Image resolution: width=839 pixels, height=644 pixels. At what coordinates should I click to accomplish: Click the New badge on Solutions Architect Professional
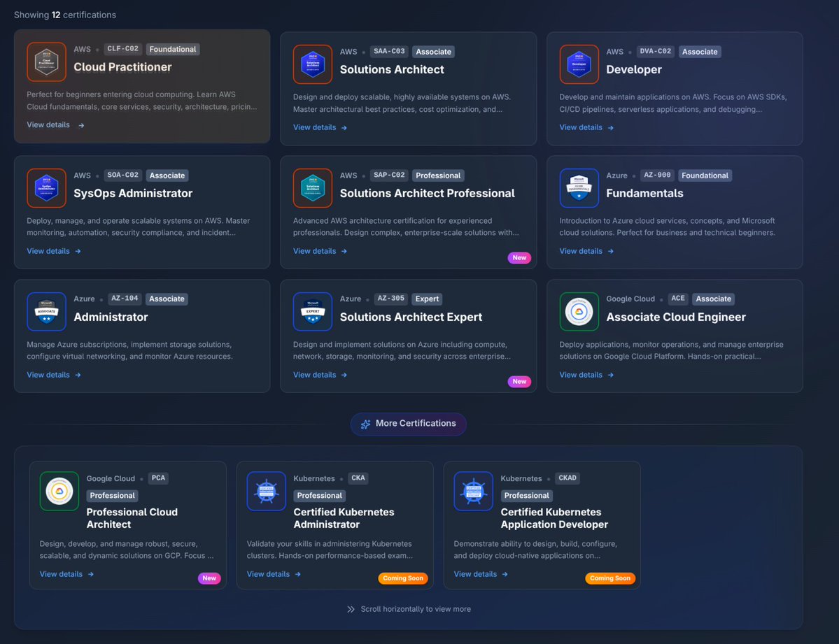(x=519, y=258)
